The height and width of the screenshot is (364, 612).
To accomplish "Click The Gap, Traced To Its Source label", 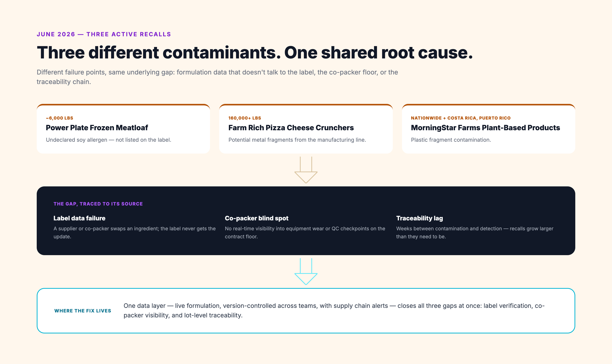I will [x=98, y=204].
